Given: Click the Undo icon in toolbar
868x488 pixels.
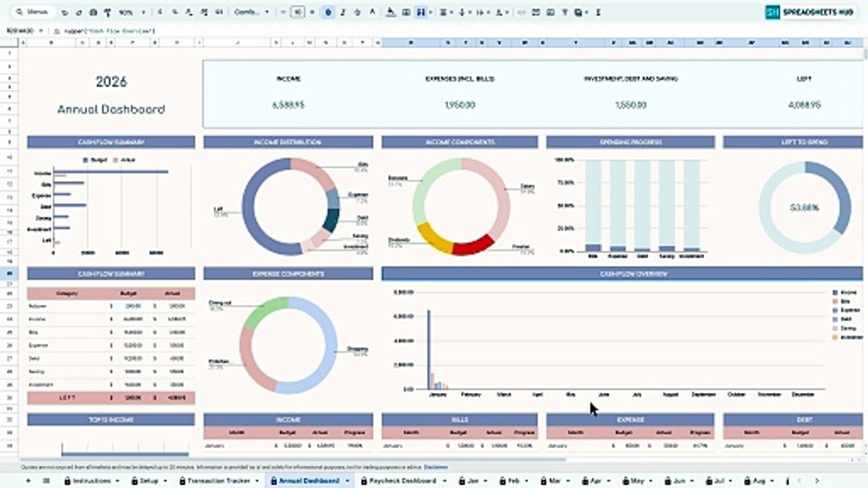Looking at the screenshot, I should click(64, 12).
